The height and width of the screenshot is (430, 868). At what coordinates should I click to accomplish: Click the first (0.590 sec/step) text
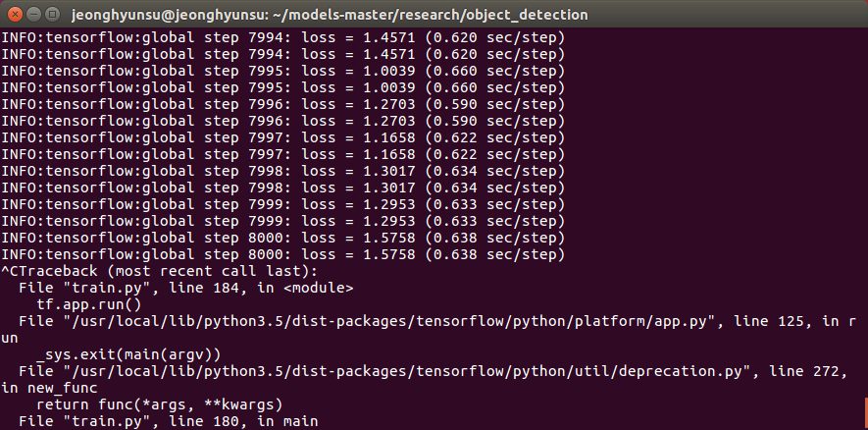(495, 105)
